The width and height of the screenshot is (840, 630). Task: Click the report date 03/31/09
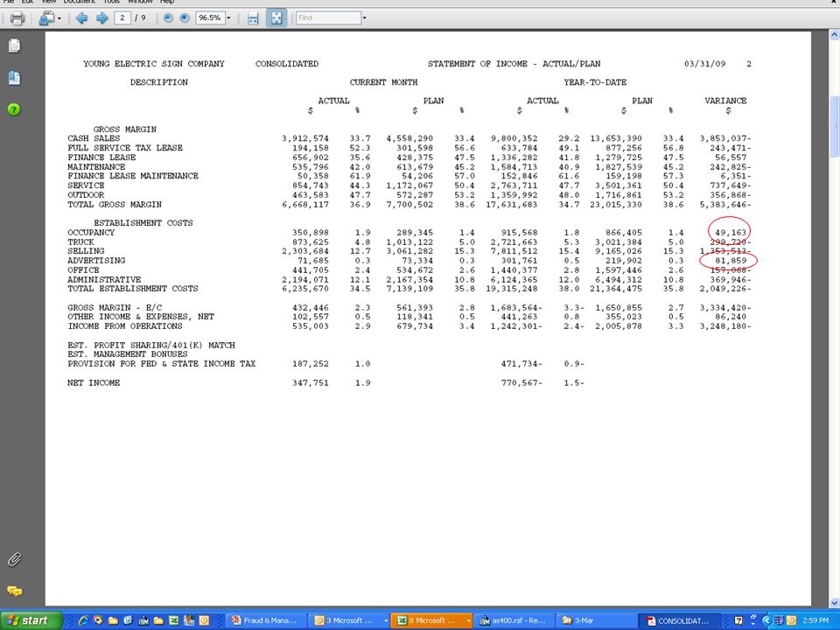point(705,64)
